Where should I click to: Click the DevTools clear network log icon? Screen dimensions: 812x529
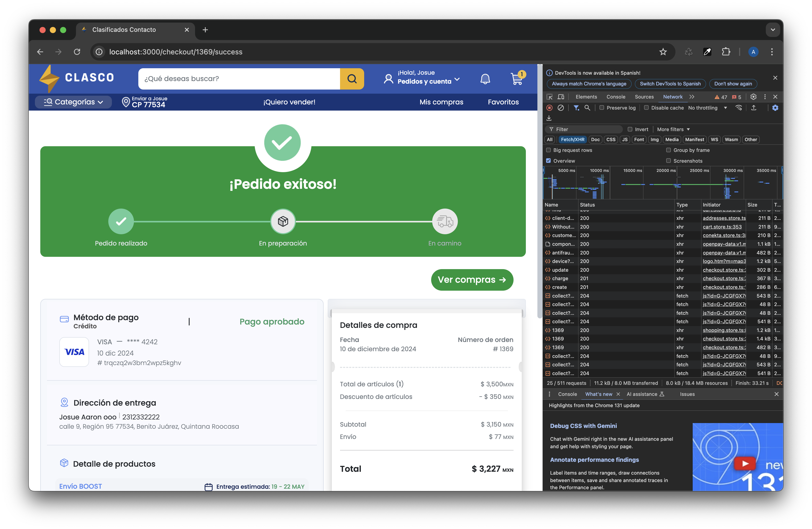click(x=560, y=108)
